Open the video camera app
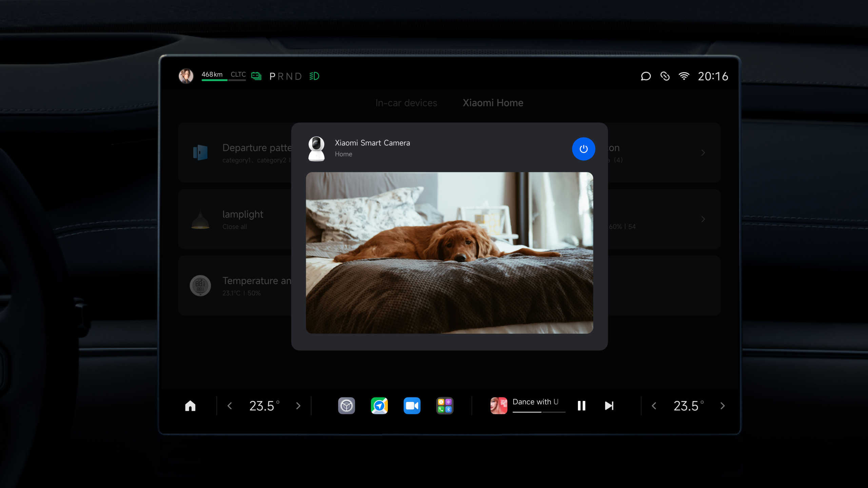Image resolution: width=868 pixels, height=488 pixels. click(x=412, y=406)
